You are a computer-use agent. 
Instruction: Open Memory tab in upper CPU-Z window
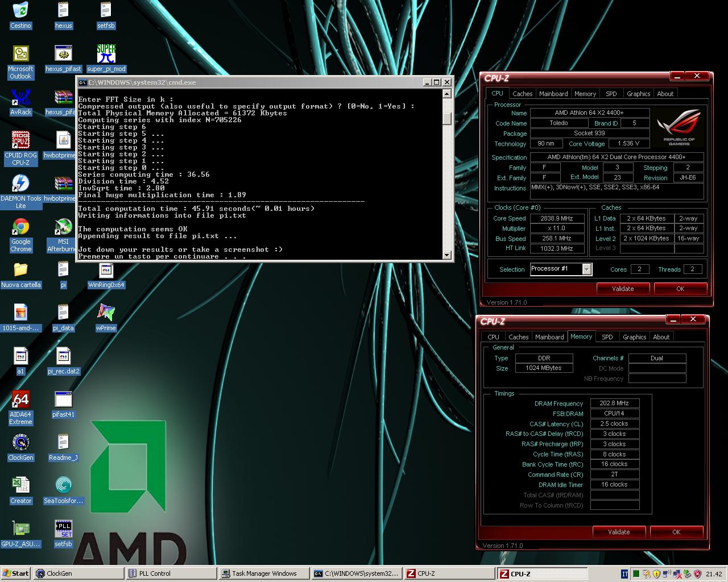click(x=585, y=94)
